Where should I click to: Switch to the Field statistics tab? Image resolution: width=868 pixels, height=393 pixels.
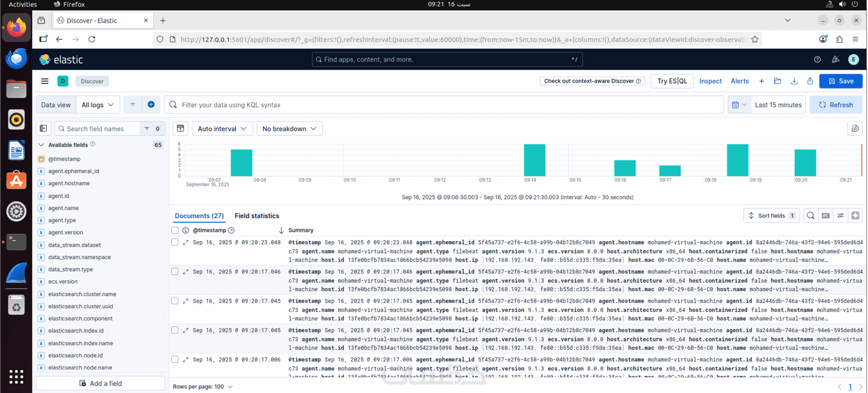pyautogui.click(x=257, y=215)
